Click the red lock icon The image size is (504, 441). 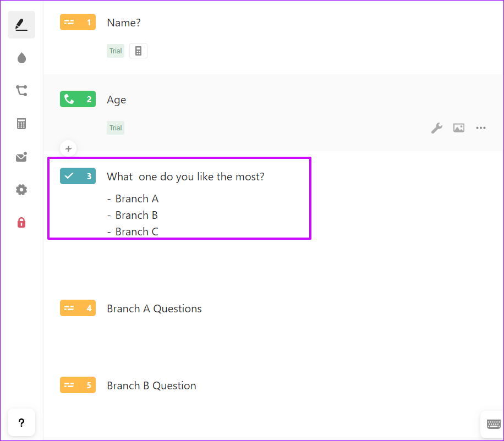tap(21, 223)
